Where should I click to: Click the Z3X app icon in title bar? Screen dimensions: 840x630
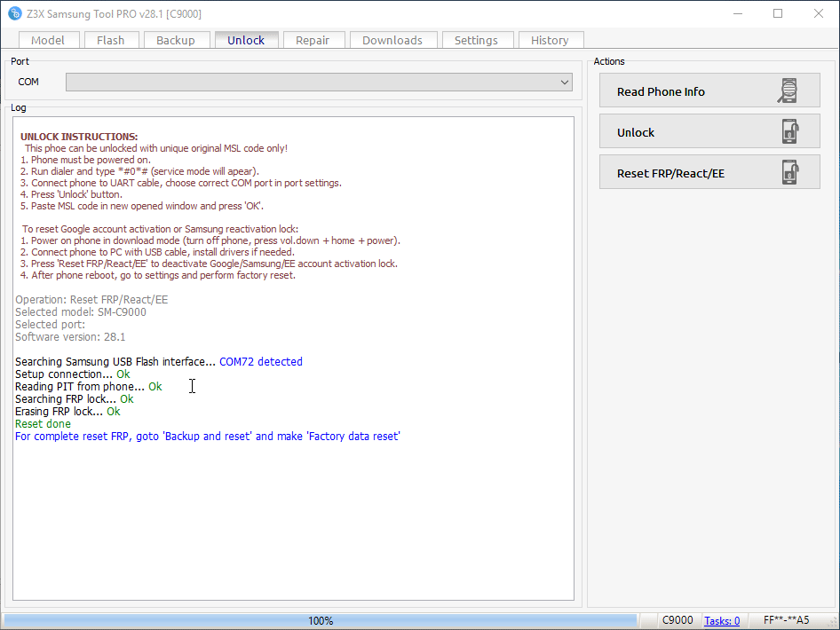(x=14, y=13)
